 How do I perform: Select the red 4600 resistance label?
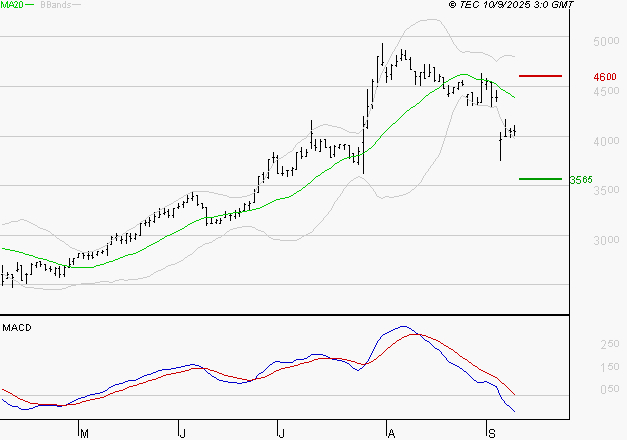605,76
